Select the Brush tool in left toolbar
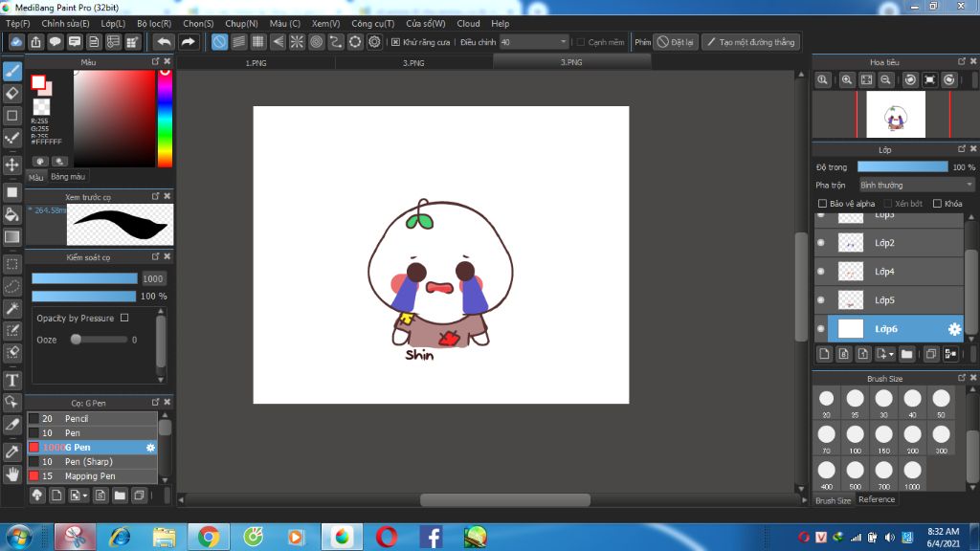Image resolution: width=980 pixels, height=551 pixels. (x=11, y=71)
